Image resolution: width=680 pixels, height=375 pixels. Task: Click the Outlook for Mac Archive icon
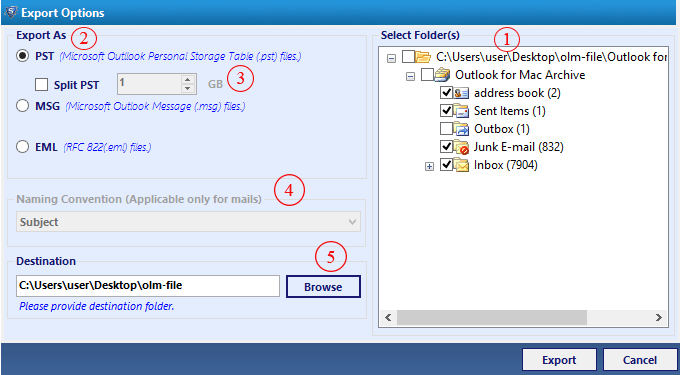point(442,75)
